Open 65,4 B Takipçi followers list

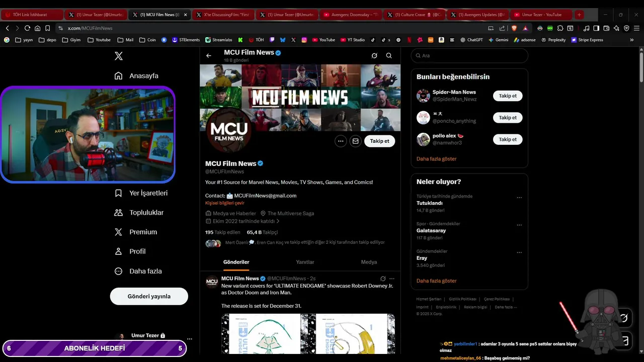[x=262, y=232]
